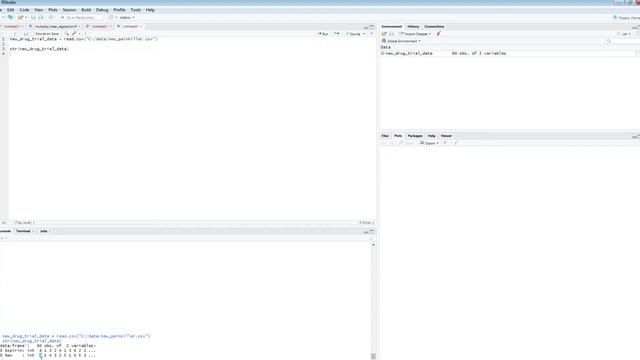Open the List view mode dropdown
The image size is (640, 360).
(x=624, y=34)
